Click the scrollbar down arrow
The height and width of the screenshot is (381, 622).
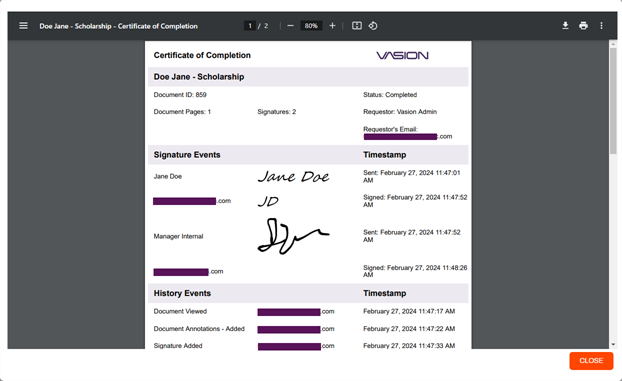613,345
